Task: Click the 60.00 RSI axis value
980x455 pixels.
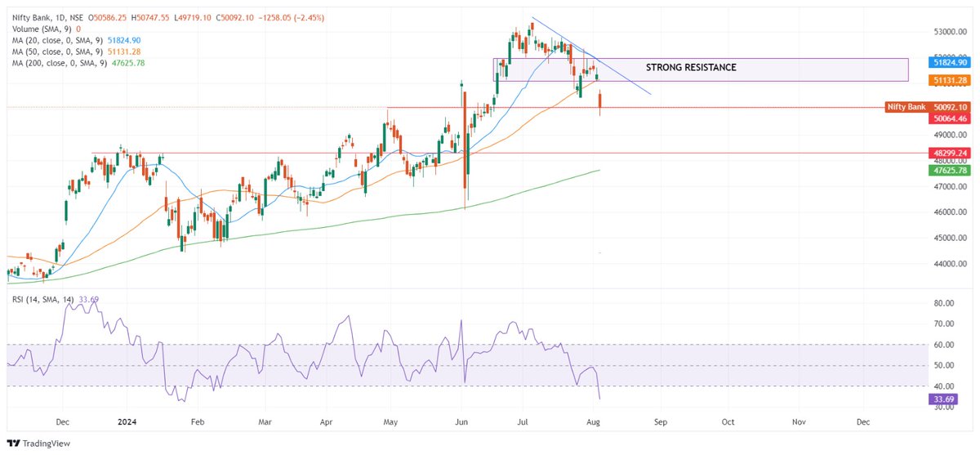Action: tap(946, 345)
